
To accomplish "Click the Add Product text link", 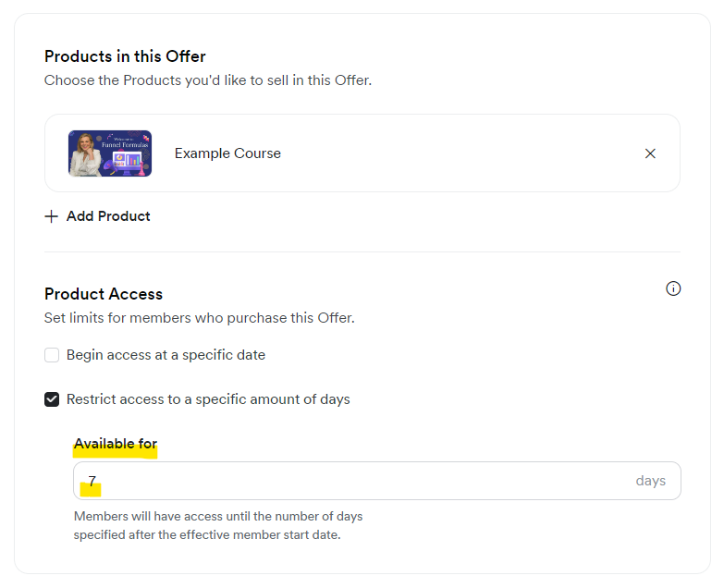I will coord(108,216).
